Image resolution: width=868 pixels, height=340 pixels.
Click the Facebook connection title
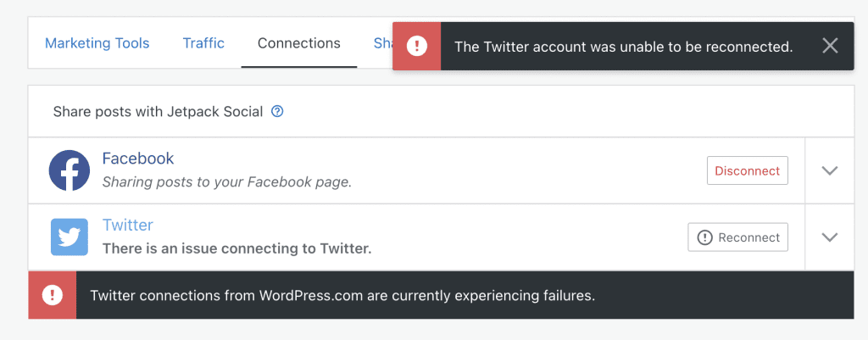coord(138,159)
